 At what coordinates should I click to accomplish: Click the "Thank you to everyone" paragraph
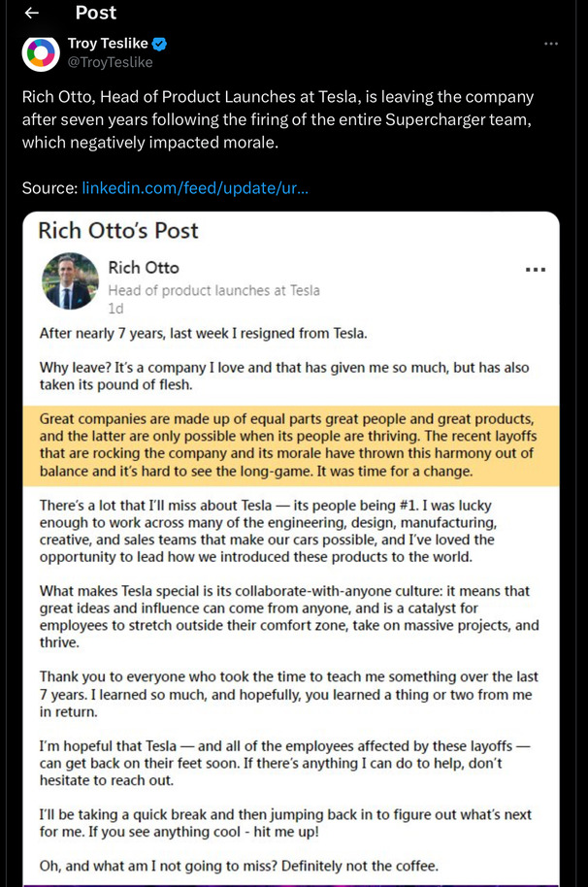point(288,694)
